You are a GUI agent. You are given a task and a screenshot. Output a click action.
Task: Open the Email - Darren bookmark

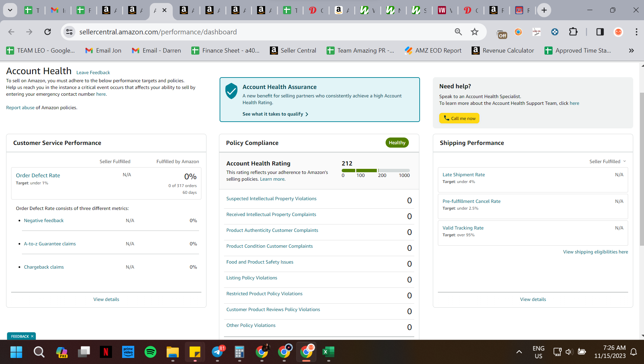156,51
